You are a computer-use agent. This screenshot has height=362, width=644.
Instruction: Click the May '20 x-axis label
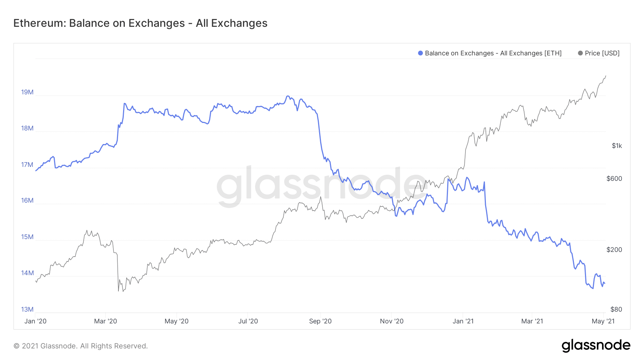(176, 321)
